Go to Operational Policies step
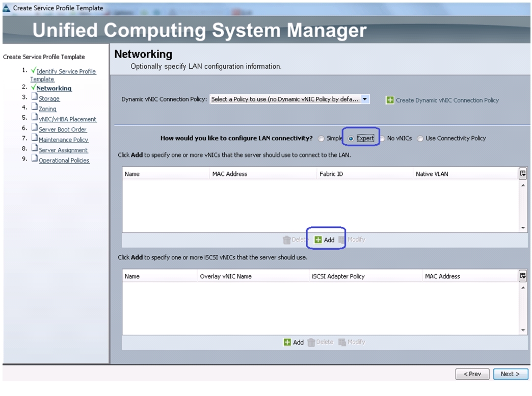This screenshot has width=532, height=396. pos(64,160)
